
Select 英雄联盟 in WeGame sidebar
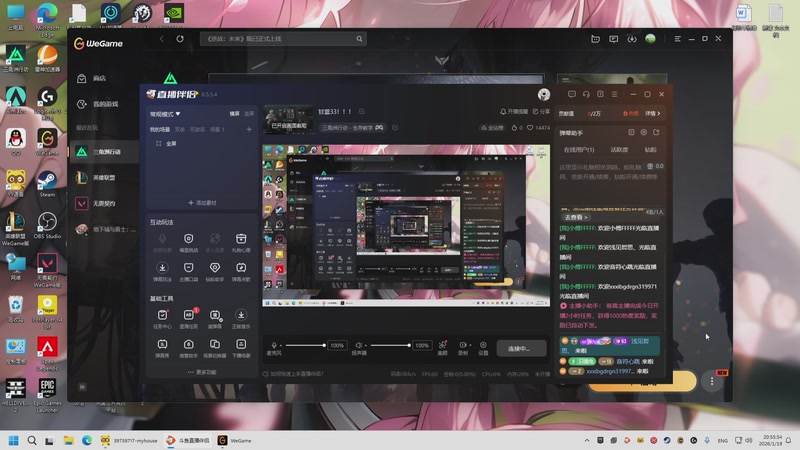104,178
